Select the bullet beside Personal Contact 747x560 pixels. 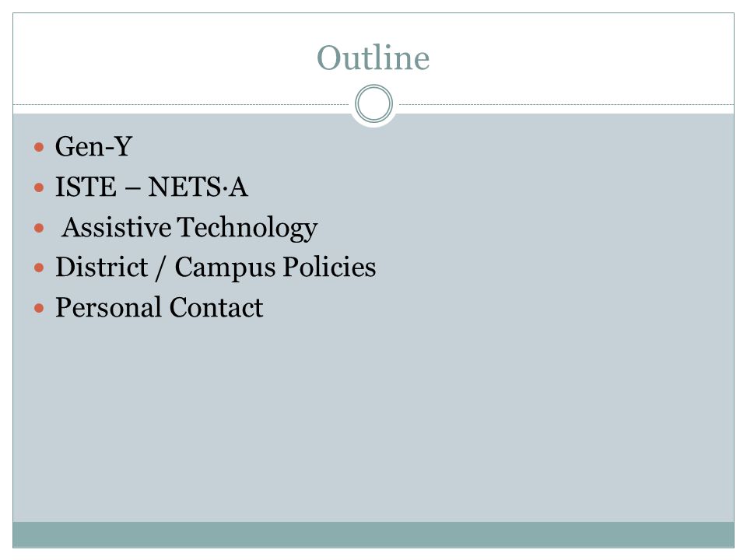(39, 309)
